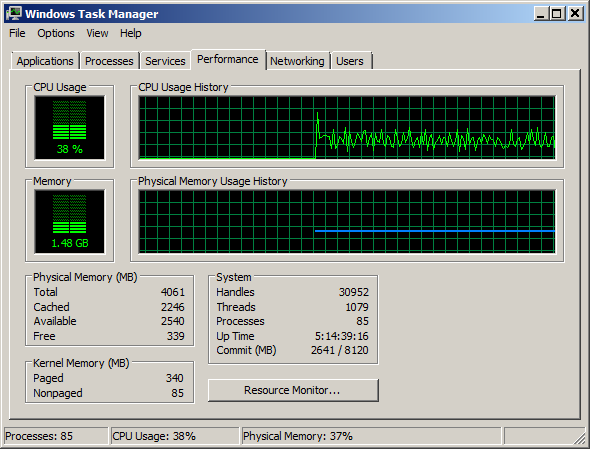The image size is (590, 449).
Task: Click the CPU Usage History graph
Action: (347, 128)
